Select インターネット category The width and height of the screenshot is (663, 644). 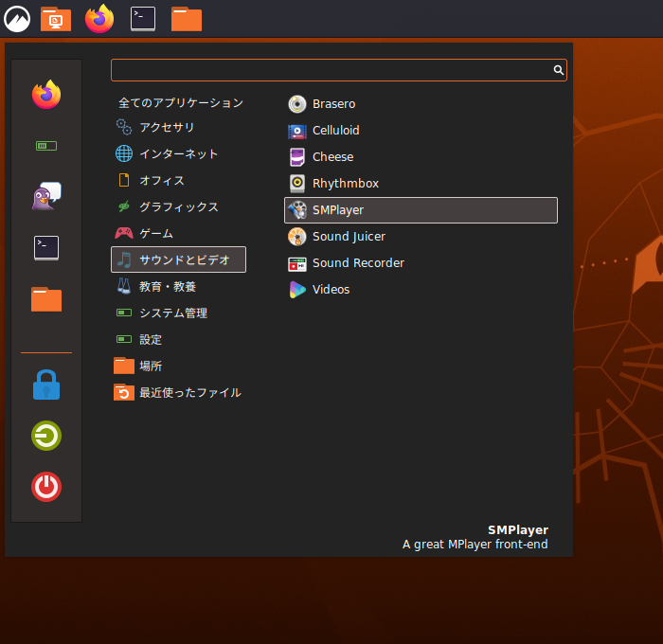178,154
